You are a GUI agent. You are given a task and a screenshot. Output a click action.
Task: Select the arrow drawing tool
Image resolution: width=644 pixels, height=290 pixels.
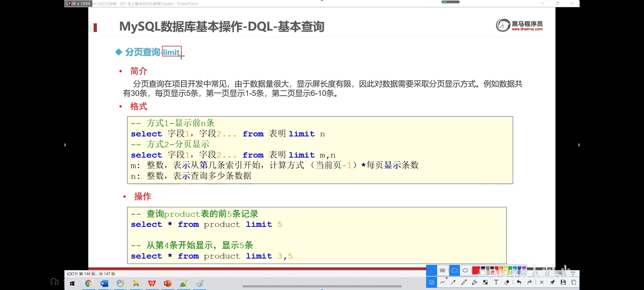[453, 282]
